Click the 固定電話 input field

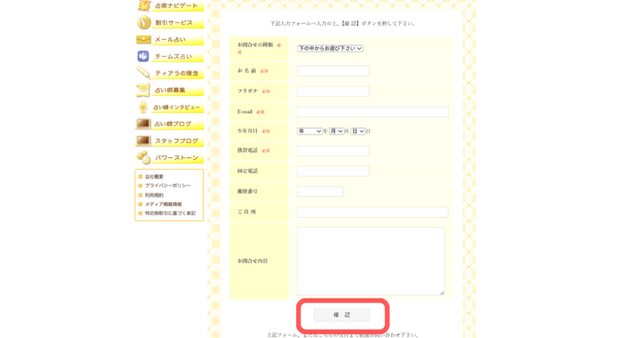(x=333, y=171)
